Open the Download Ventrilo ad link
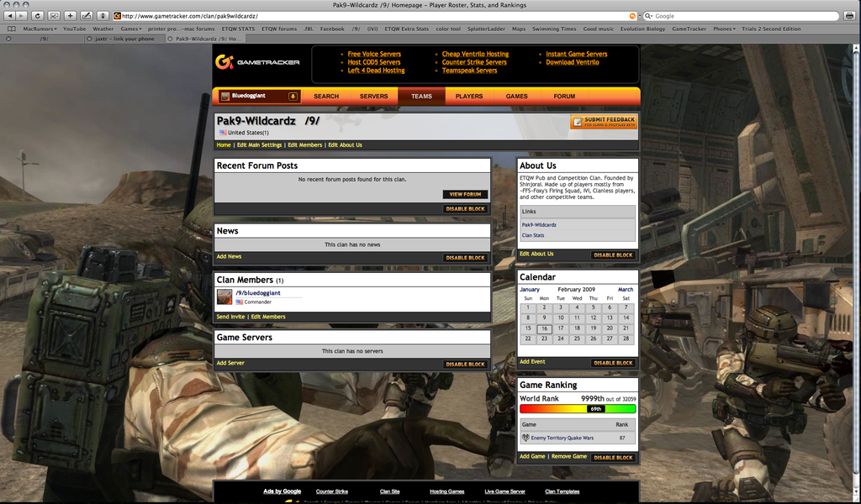861x504 pixels. [572, 62]
